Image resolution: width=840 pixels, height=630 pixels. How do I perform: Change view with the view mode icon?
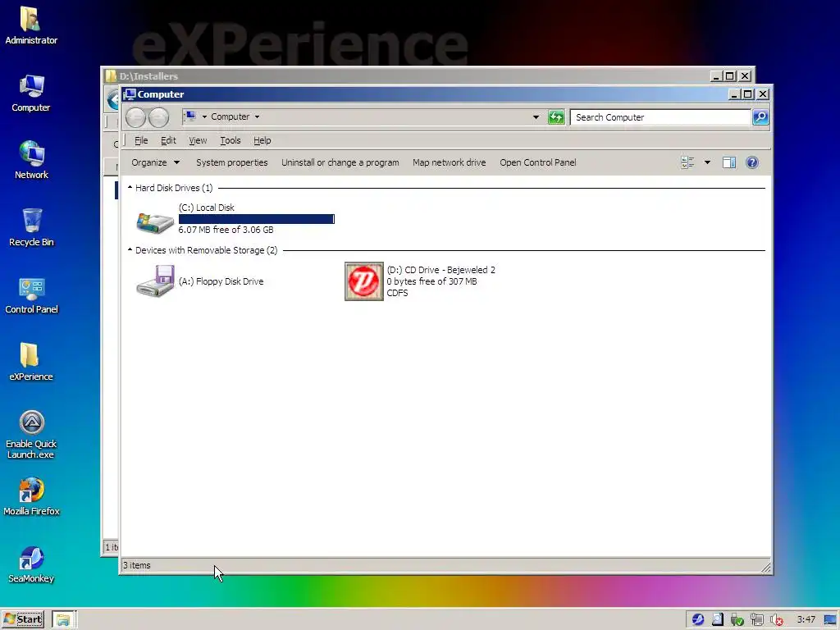(687, 162)
